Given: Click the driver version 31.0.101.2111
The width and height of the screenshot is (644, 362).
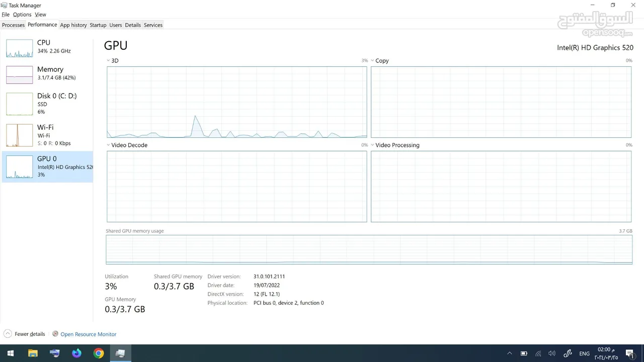Looking at the screenshot, I should [x=269, y=277].
